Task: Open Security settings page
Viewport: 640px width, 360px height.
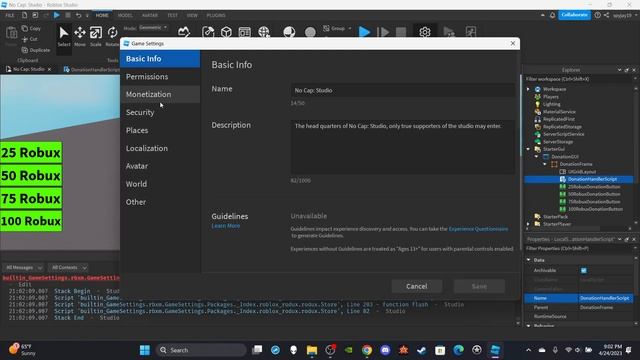Action: [160, 112]
